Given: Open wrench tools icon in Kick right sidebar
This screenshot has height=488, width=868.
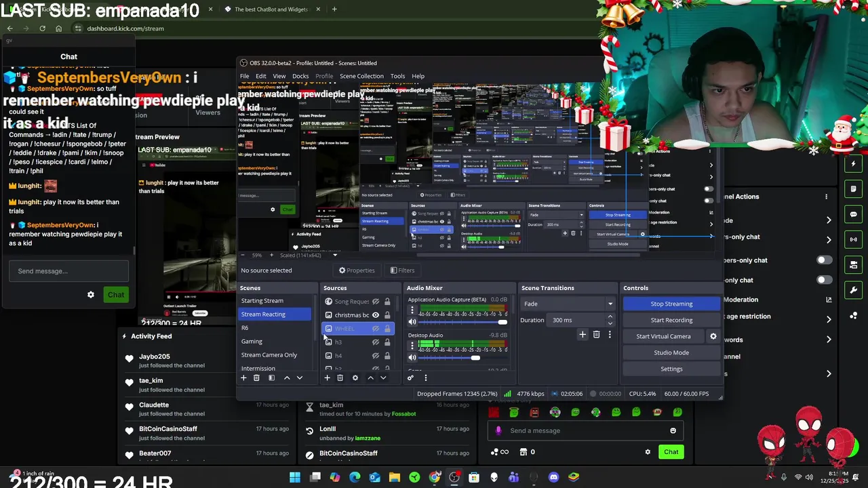Looking at the screenshot, I should tap(854, 290).
